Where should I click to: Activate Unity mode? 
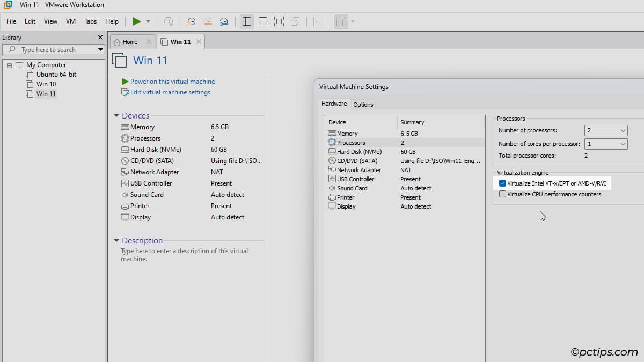295,21
